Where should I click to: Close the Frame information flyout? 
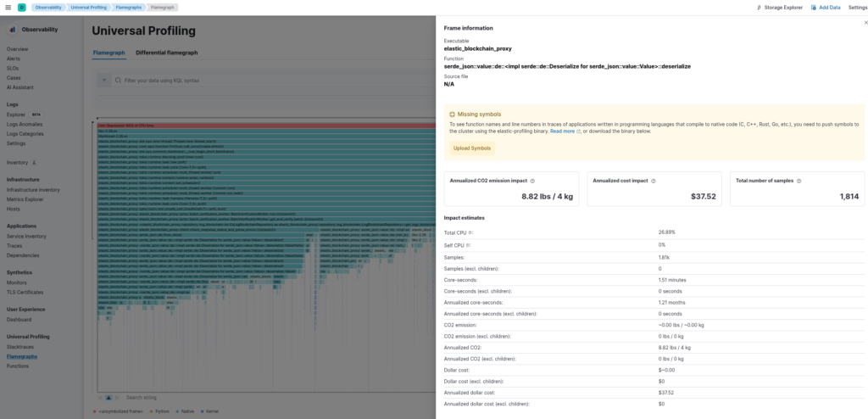(865, 23)
